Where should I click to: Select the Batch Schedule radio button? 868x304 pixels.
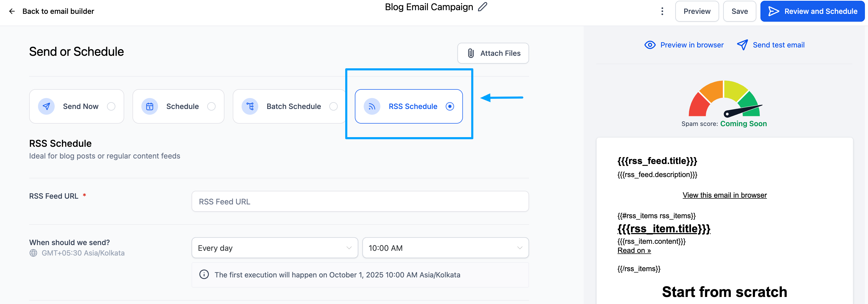(334, 107)
